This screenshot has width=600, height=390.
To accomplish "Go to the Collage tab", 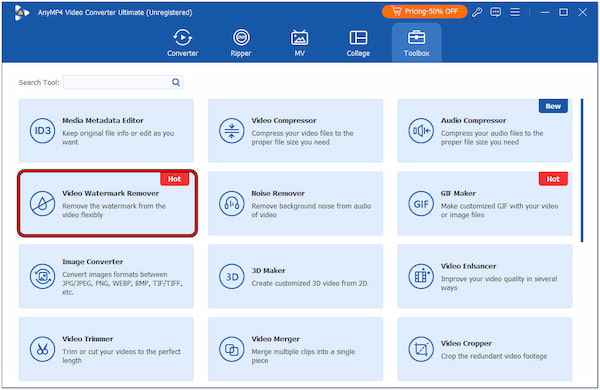I will point(358,43).
